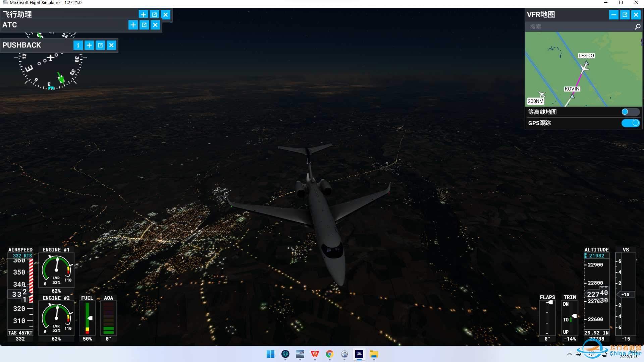
Task: Pop out the VFR地图 panel
Action: 625,15
